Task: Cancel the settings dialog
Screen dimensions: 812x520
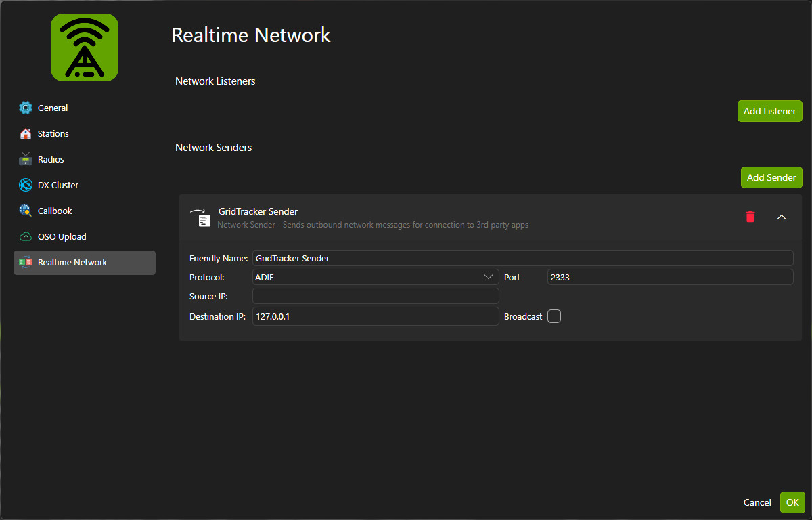Action: (757, 502)
